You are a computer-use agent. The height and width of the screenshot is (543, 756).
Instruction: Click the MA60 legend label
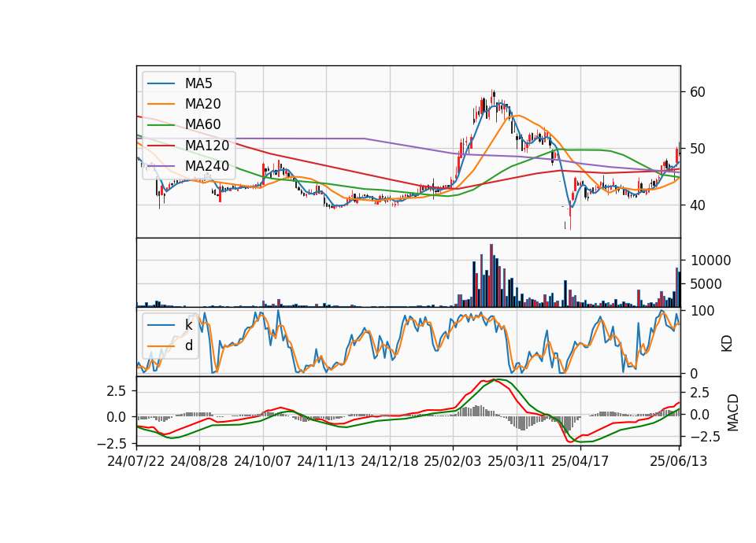202,124
